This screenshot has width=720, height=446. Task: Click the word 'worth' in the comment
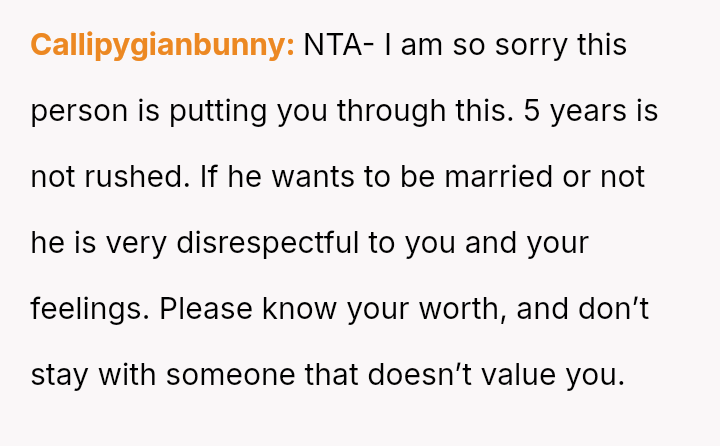coord(458,310)
